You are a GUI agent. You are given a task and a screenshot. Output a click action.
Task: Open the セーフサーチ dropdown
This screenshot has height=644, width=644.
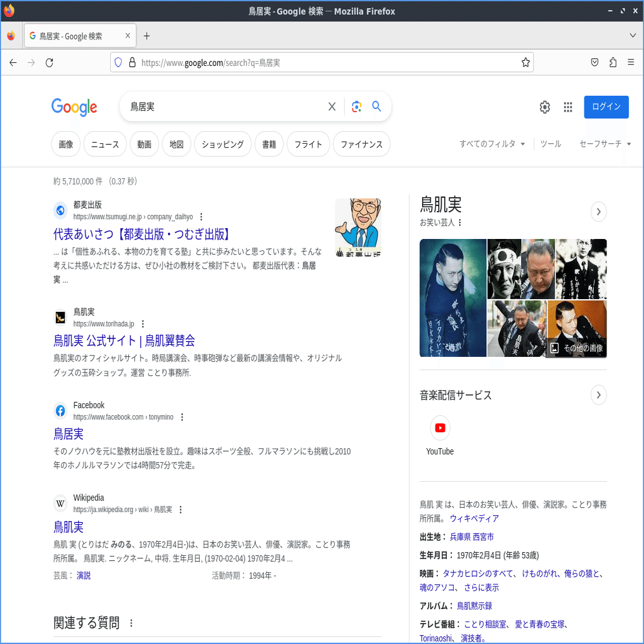tap(605, 144)
